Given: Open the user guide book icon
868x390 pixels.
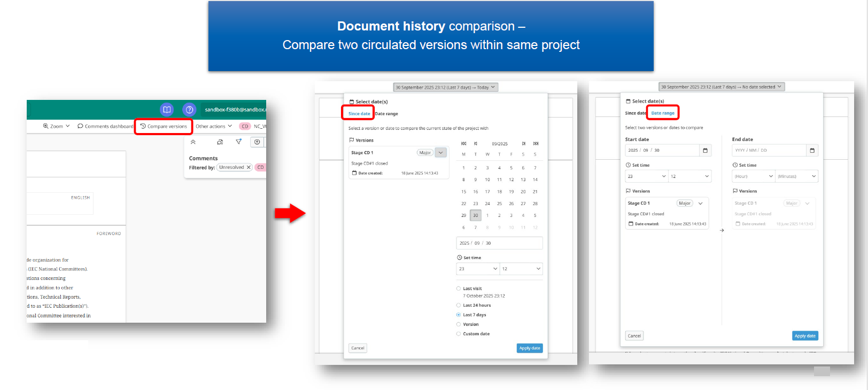Looking at the screenshot, I should point(167,110).
